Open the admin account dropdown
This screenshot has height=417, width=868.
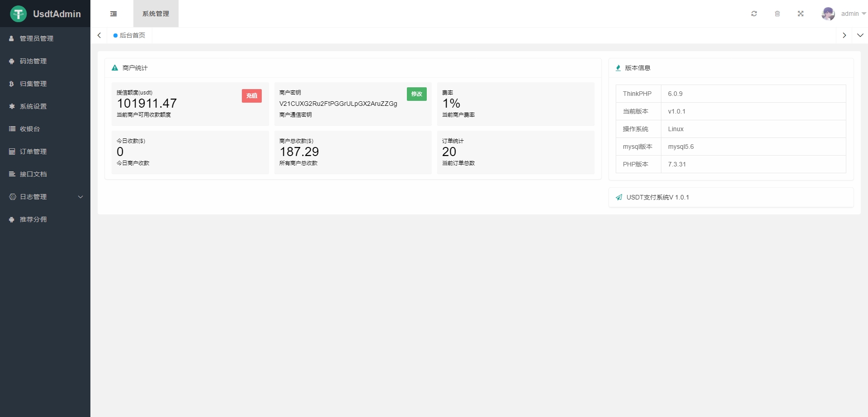pyautogui.click(x=853, y=14)
